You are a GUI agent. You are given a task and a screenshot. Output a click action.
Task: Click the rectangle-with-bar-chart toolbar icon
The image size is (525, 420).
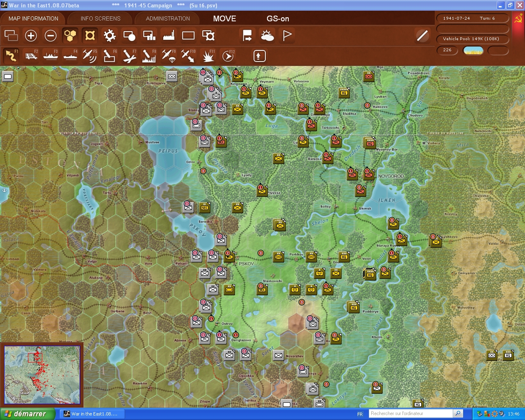pos(149,36)
